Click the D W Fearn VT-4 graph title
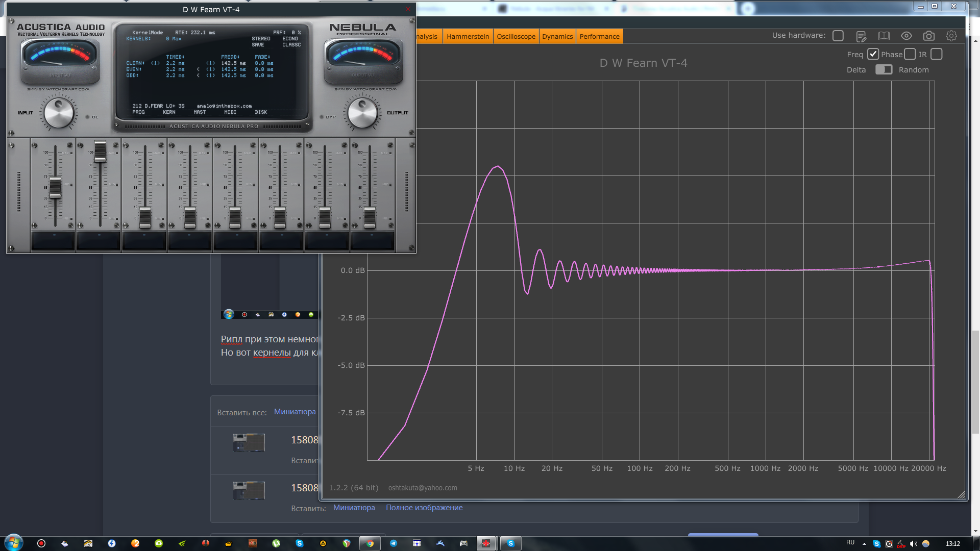This screenshot has height=551, width=980. coord(643,63)
